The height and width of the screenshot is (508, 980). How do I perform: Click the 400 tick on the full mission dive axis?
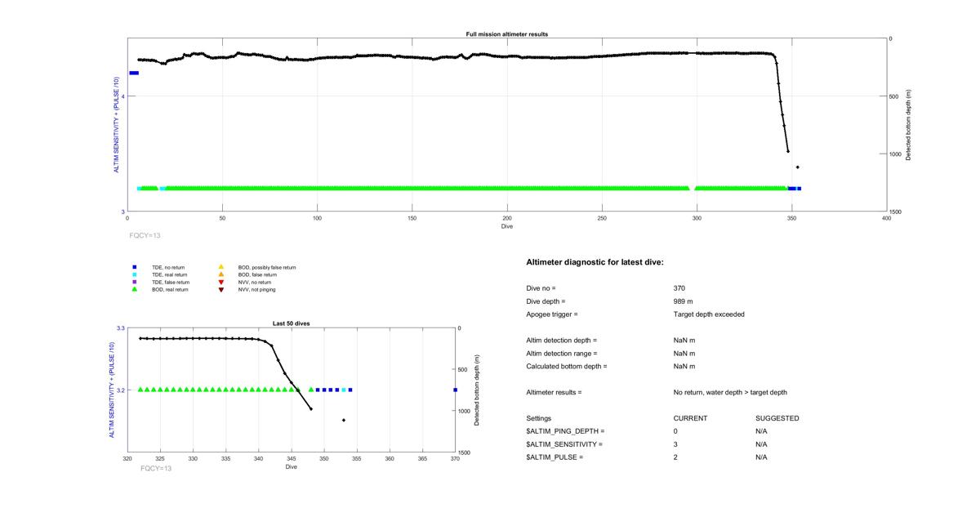pyautogui.click(x=887, y=218)
